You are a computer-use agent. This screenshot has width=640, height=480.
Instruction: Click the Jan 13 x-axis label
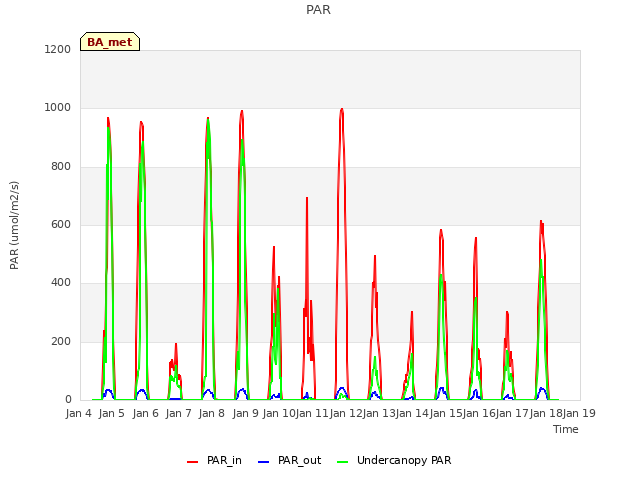379,413
